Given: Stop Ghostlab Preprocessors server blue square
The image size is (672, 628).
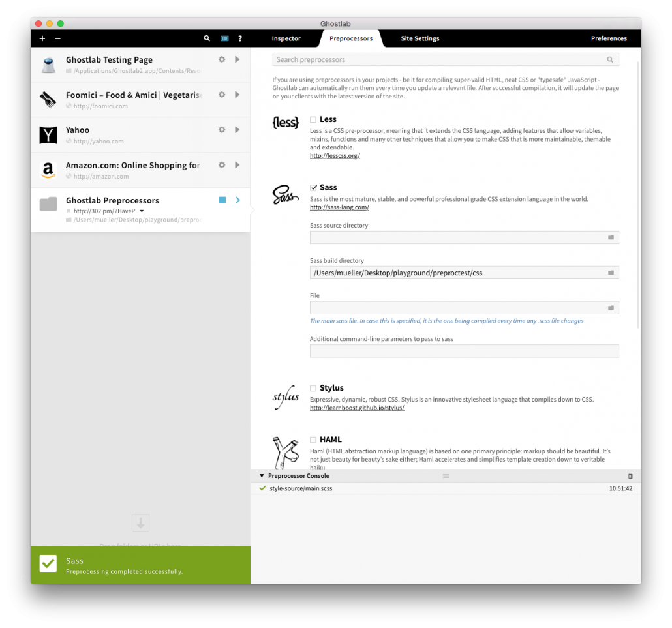Looking at the screenshot, I should (x=222, y=200).
